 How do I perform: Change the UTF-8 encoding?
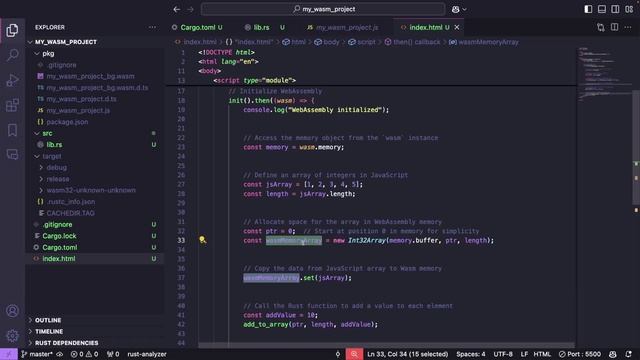[503, 354]
